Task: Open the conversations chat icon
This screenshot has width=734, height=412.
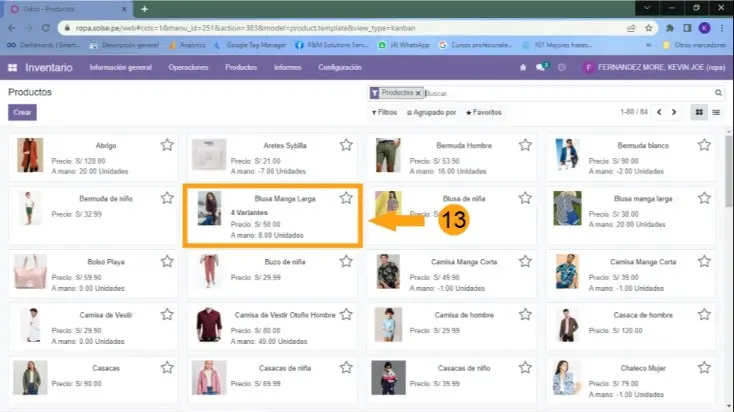Action: 541,67
